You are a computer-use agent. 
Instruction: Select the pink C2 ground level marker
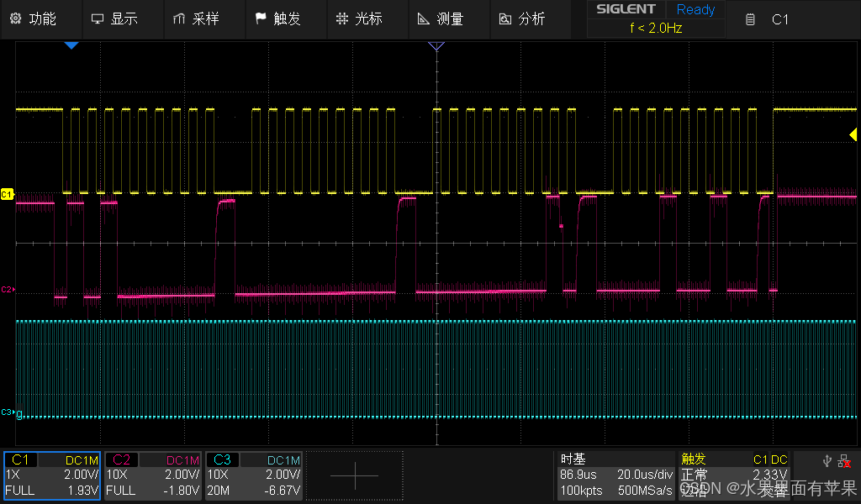pos(7,289)
